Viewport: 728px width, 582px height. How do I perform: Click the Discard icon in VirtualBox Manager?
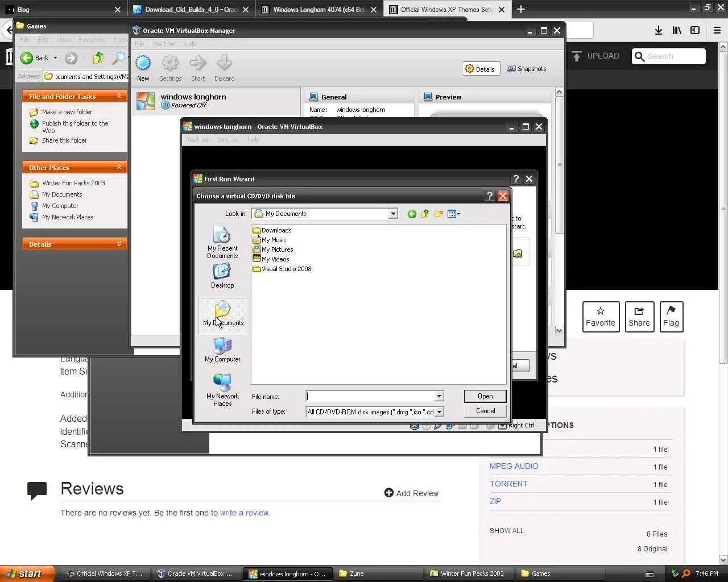click(224, 68)
